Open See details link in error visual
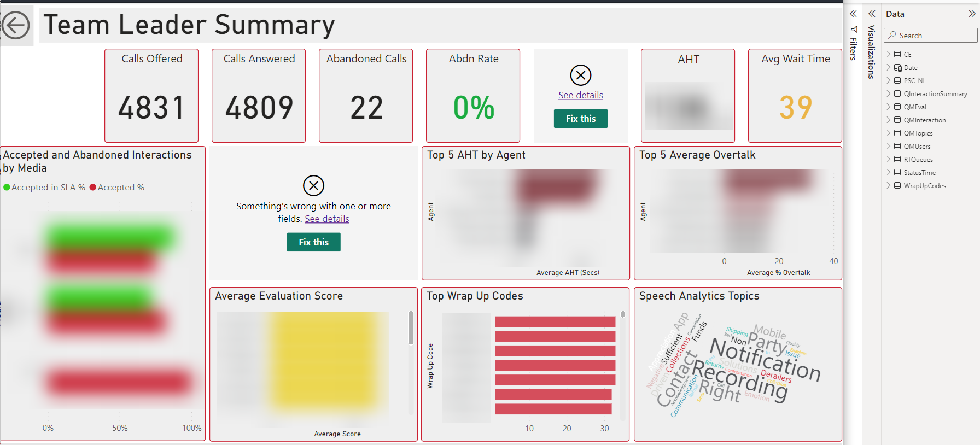Image resolution: width=980 pixels, height=445 pixels. (x=327, y=219)
